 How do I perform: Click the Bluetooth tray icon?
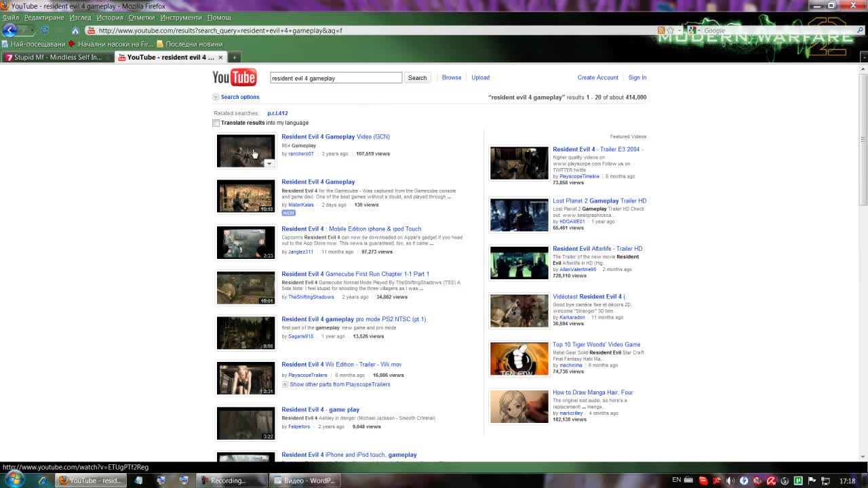pyautogui.click(x=744, y=481)
